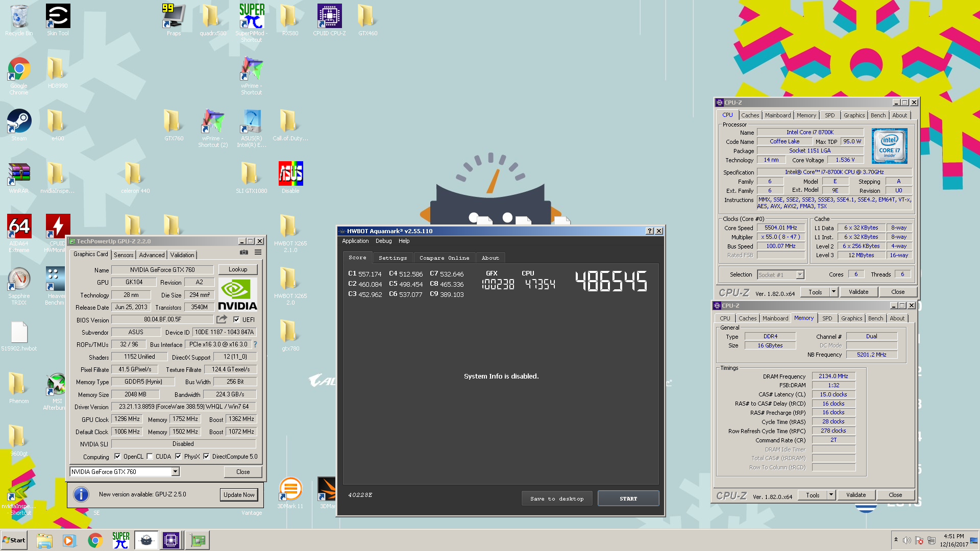Click the Windows Start button
The image size is (980, 551).
click(14, 540)
